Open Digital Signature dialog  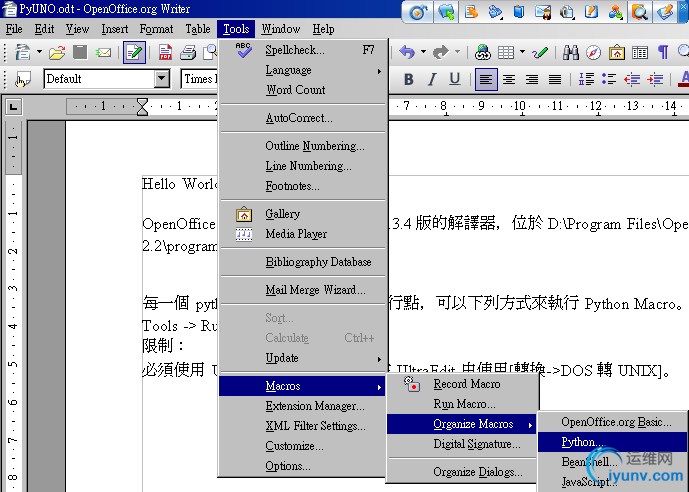[x=462, y=444]
